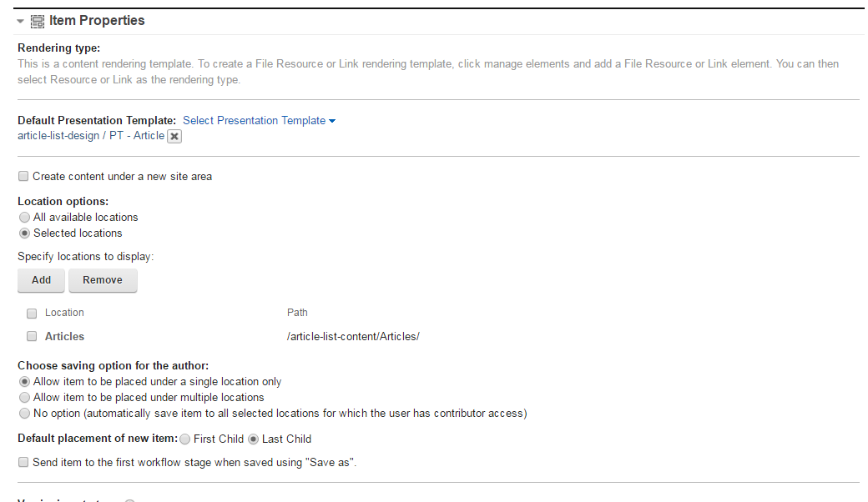The image size is (868, 502).
Task: Choose allow multiple locations saving option
Action: 24,398
